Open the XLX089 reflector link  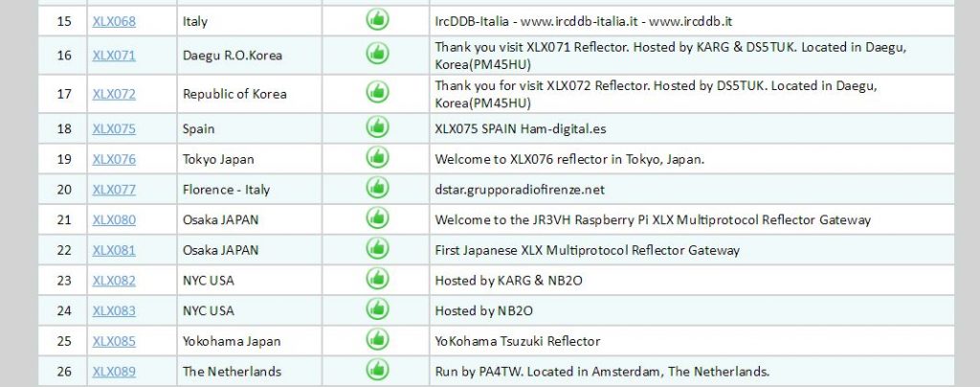click(x=114, y=372)
